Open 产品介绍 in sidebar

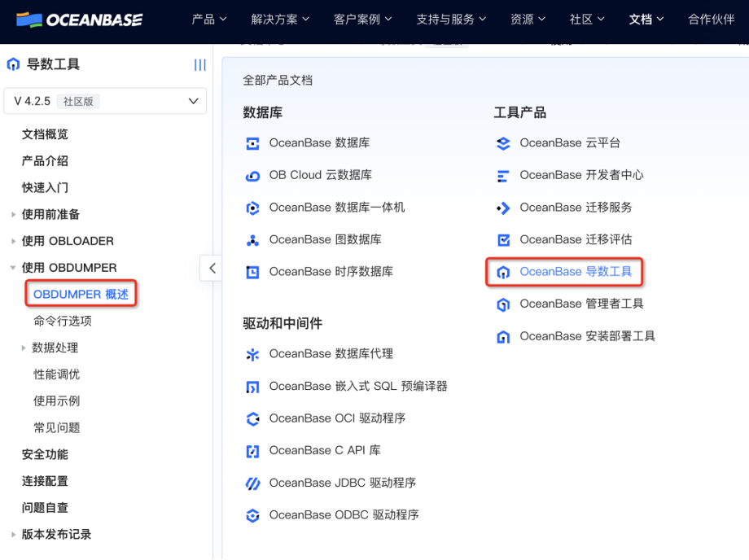coord(45,161)
